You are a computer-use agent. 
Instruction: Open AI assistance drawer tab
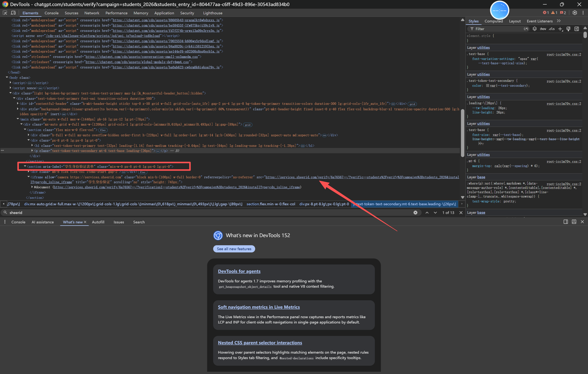(43, 222)
